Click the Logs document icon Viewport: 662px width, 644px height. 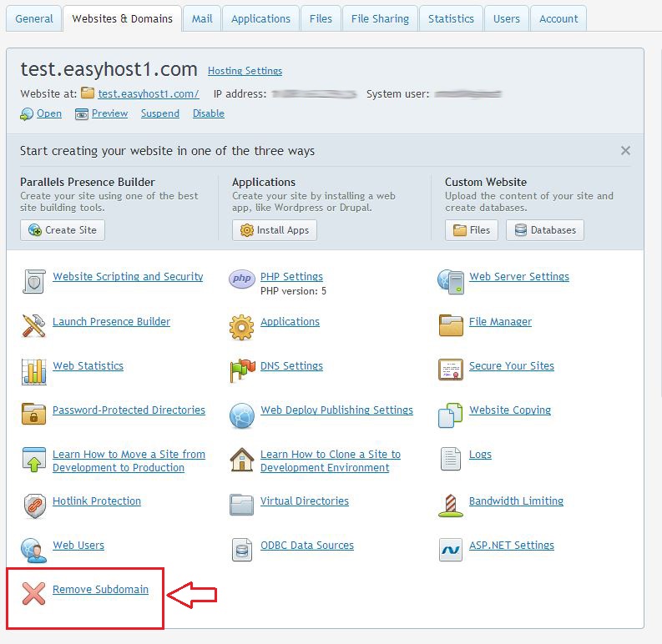coord(451,459)
